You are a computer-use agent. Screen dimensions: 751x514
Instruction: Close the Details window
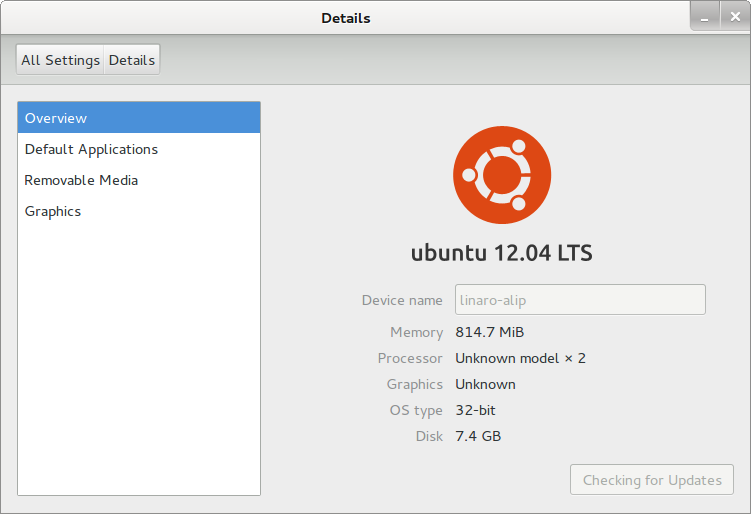click(735, 17)
